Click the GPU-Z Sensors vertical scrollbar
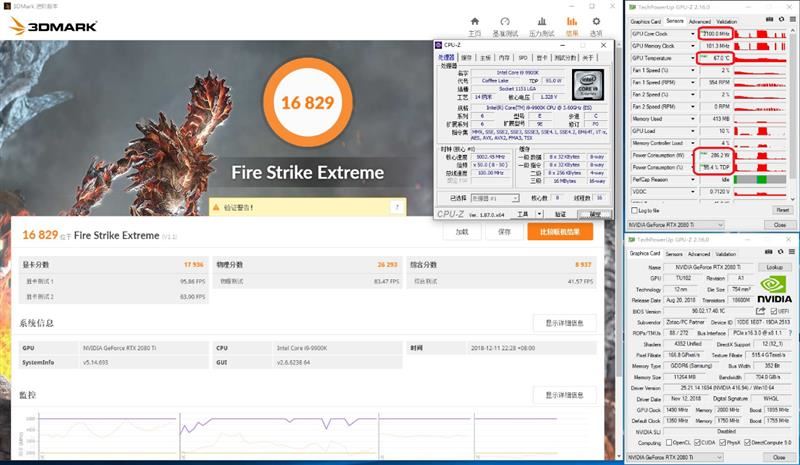This screenshot has width=800, height=465. pyautogui.click(x=793, y=114)
